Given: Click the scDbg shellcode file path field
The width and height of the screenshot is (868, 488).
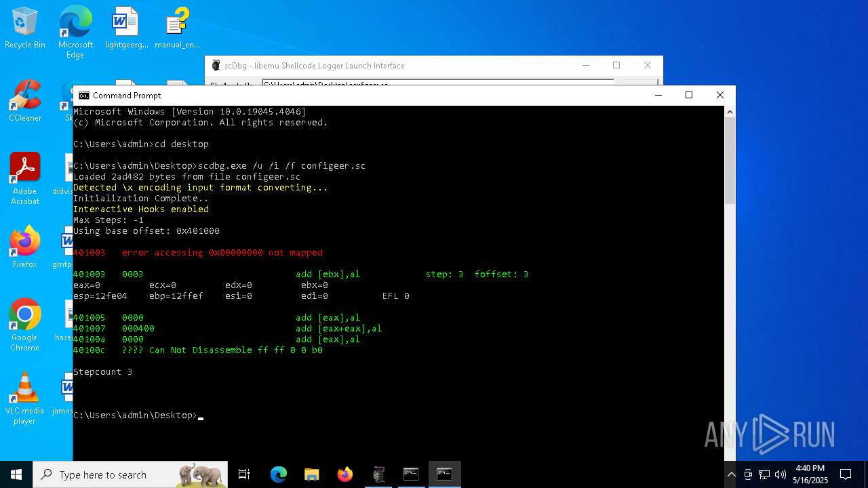Looking at the screenshot, I should click(x=437, y=83).
